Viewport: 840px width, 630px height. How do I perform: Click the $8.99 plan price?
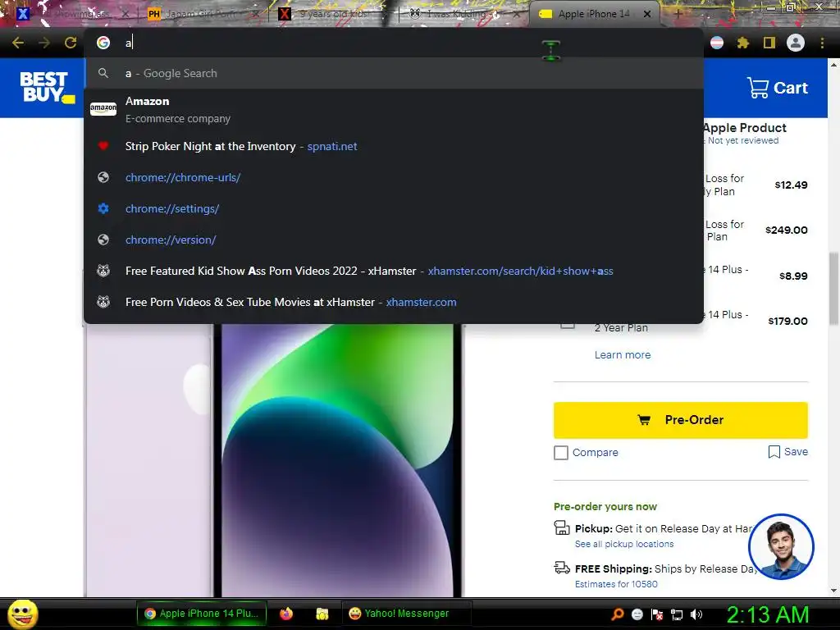tap(793, 276)
